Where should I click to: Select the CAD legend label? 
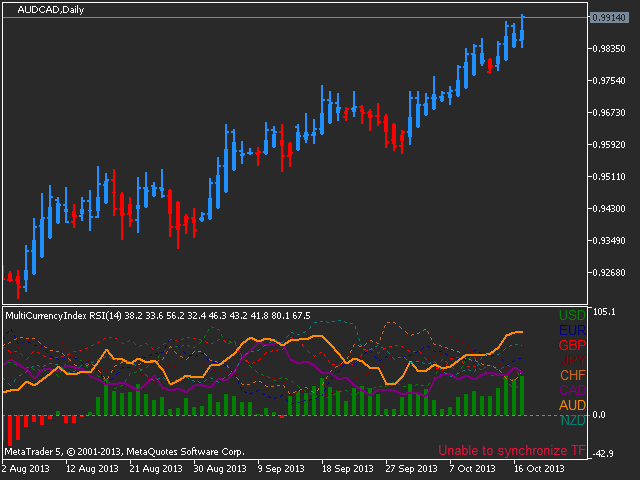click(573, 390)
